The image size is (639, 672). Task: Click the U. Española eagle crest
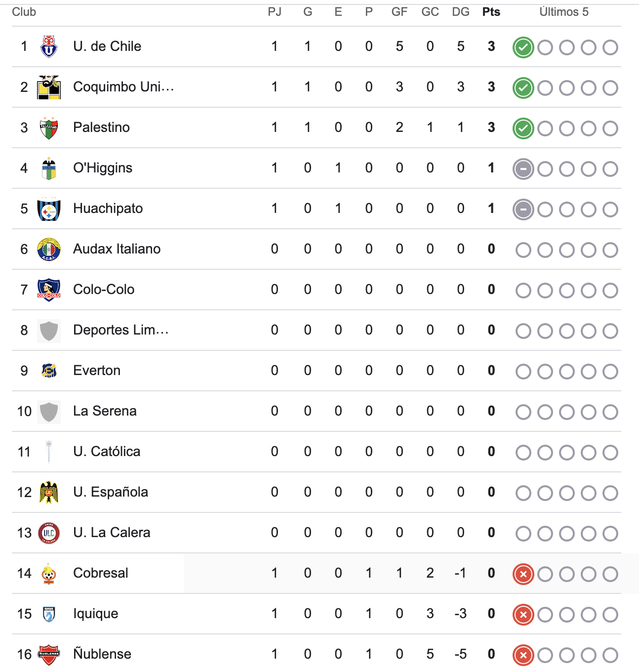pyautogui.click(x=48, y=493)
